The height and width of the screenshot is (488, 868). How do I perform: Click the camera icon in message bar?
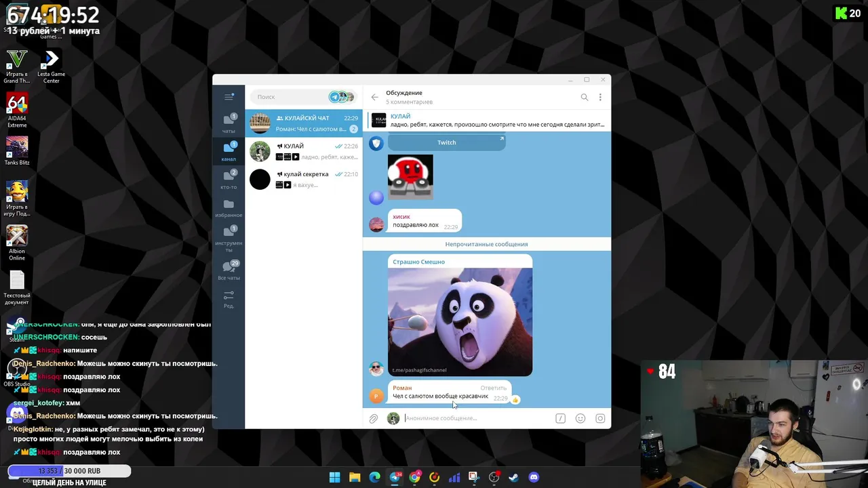tap(600, 419)
